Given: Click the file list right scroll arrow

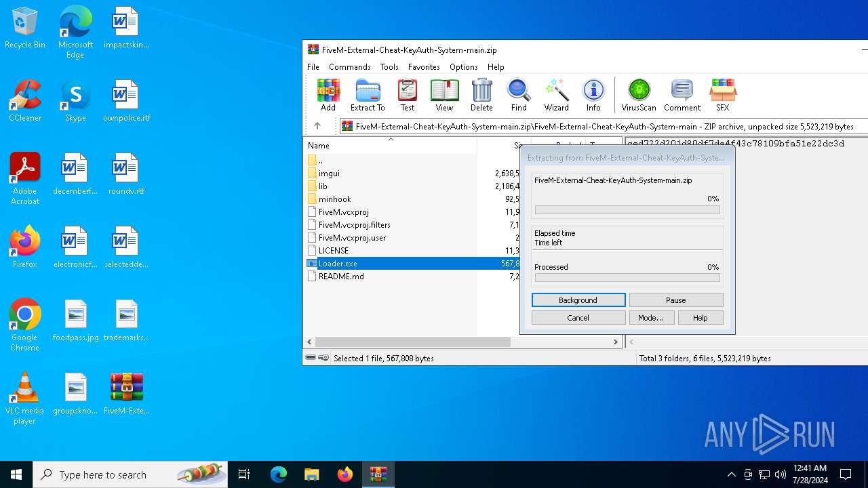Looking at the screenshot, I should click(x=616, y=342).
